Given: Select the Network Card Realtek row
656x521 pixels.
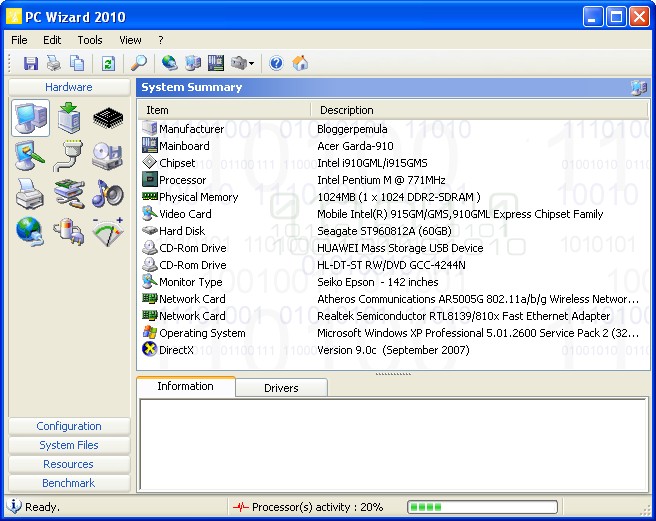Looking at the screenshot, I should tap(393, 316).
